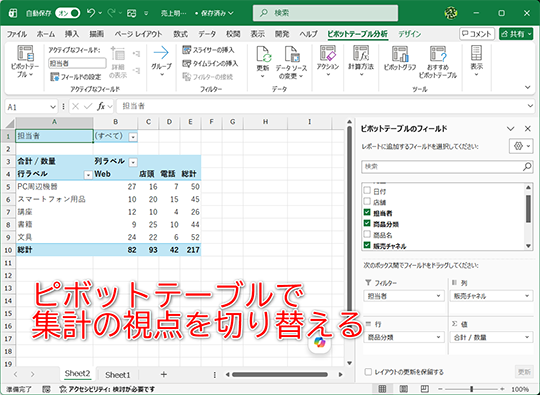Open the 挿入 tab

click(x=72, y=34)
